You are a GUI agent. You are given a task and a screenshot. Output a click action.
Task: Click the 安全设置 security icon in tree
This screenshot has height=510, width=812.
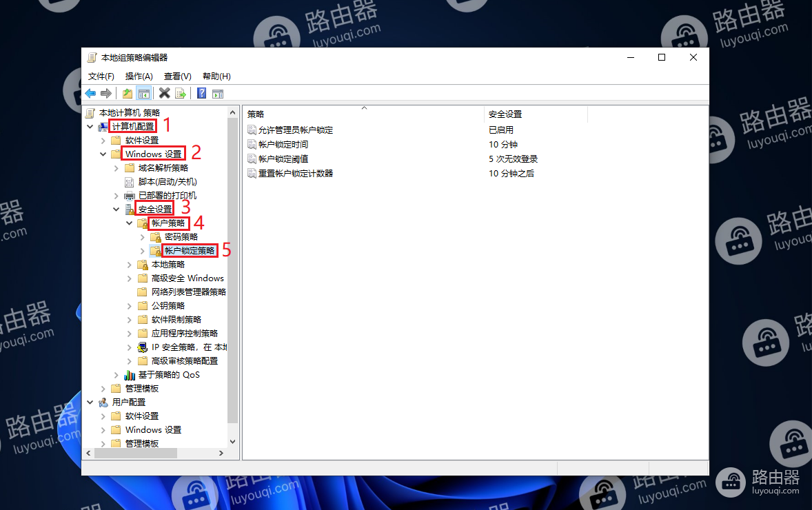130,210
